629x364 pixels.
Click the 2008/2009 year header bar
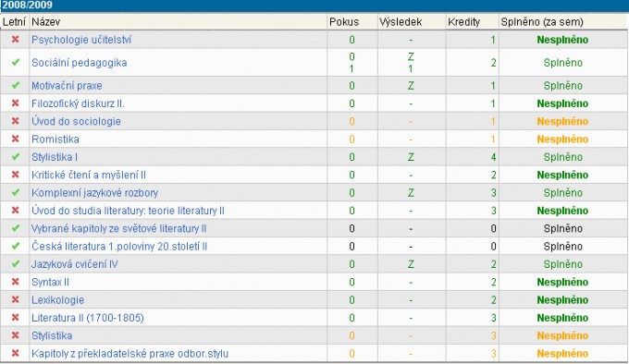[314, 6]
